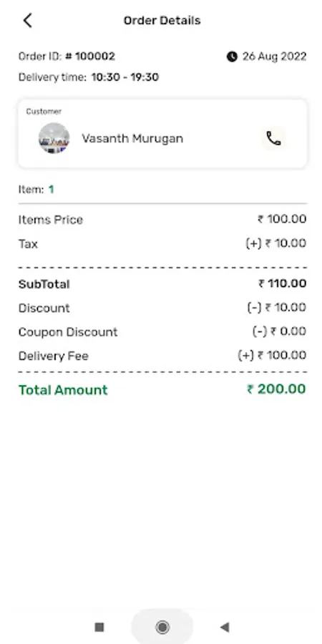Call the customer using the phone icon
Image resolution: width=322 pixels, height=644 pixels.
point(273,139)
